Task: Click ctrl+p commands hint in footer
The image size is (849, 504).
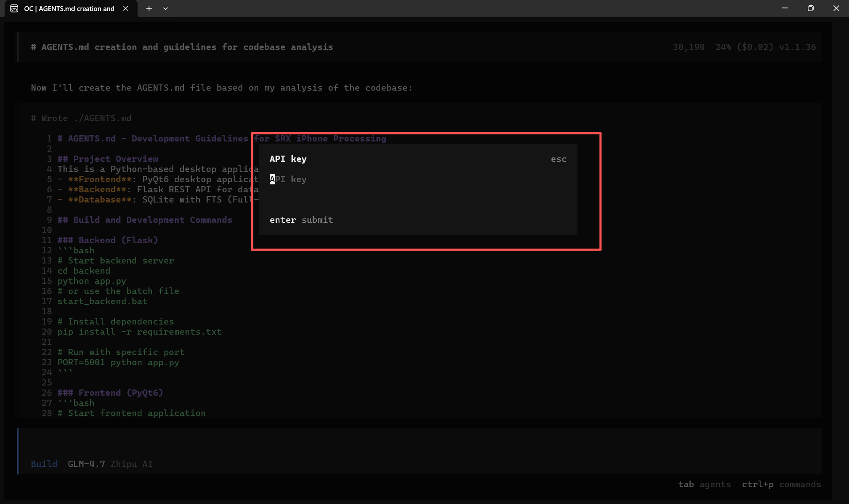Action: point(781,485)
